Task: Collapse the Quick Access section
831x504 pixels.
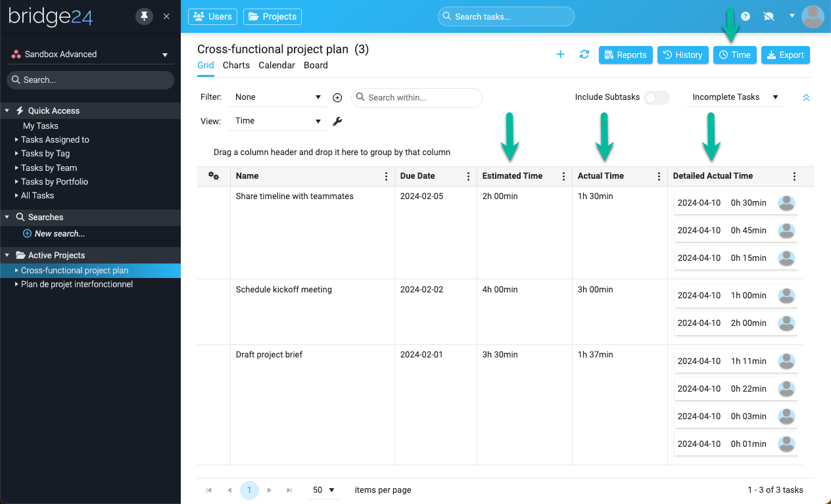Action: point(7,111)
